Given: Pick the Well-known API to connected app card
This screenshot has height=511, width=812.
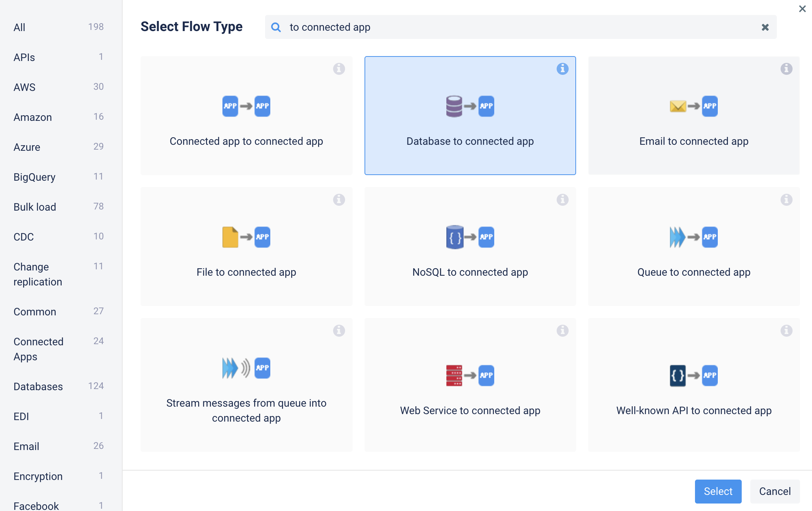Looking at the screenshot, I should (x=693, y=385).
